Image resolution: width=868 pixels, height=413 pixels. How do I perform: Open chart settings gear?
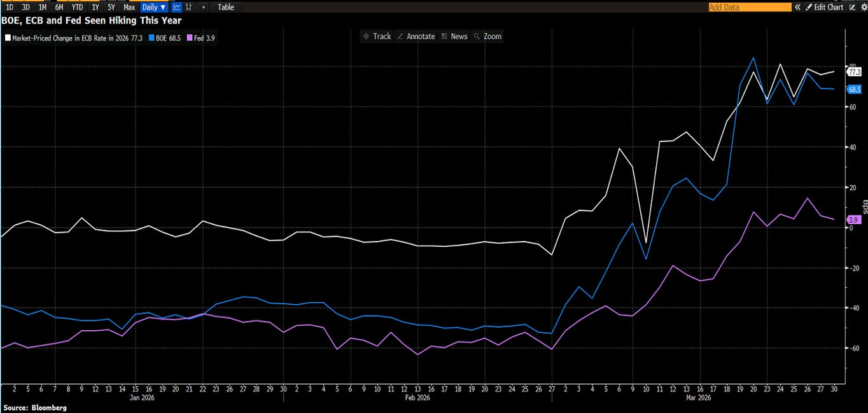[863, 7]
